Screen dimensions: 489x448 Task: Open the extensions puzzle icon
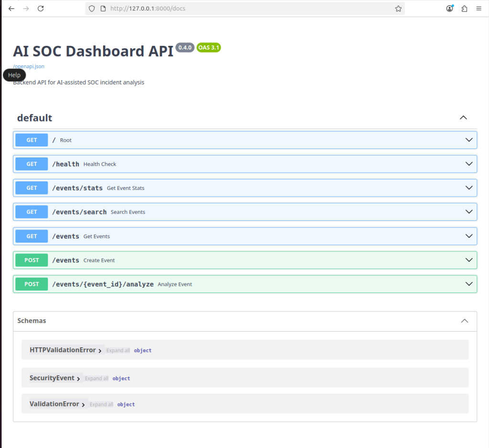coord(464,9)
